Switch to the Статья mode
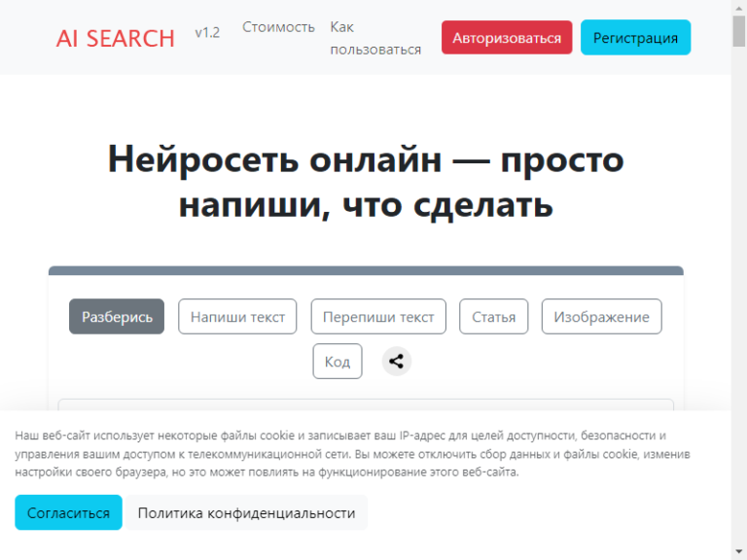The width and height of the screenshot is (747, 560). coord(493,317)
